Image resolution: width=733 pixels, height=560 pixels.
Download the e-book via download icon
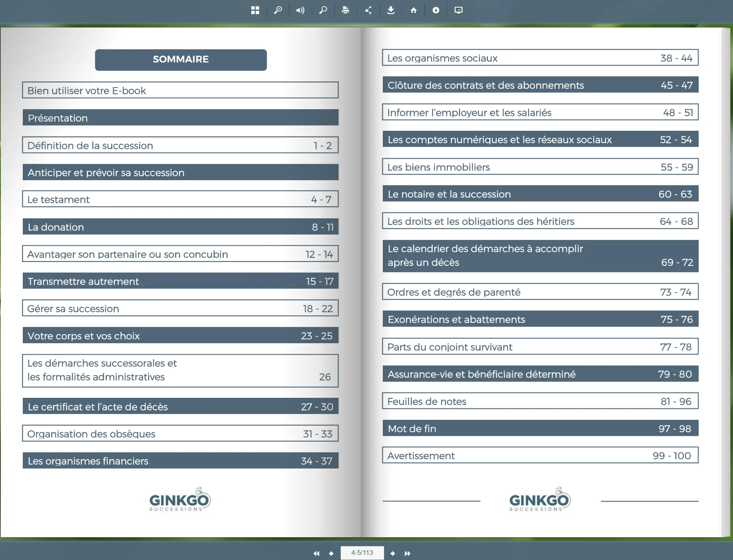pos(391,10)
